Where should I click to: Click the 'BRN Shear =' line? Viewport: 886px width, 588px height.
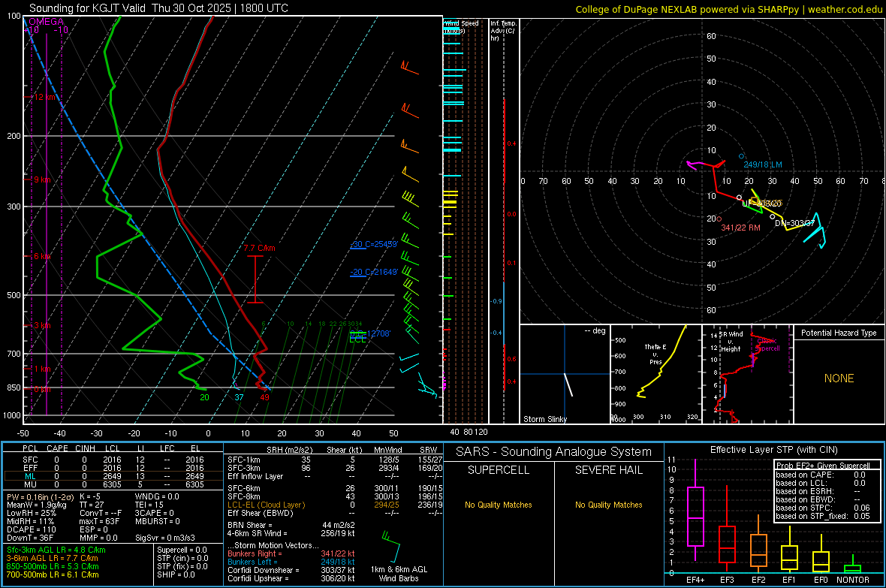291,525
